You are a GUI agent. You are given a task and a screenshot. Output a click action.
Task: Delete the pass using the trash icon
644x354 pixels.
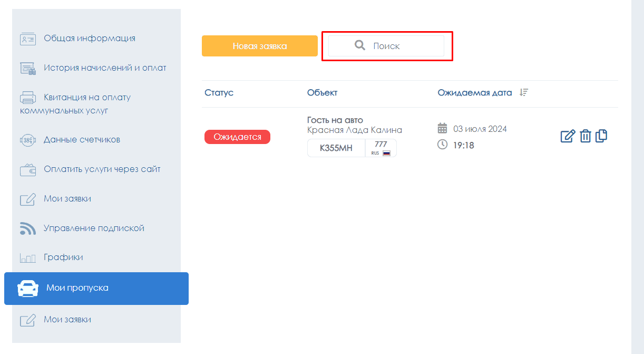pyautogui.click(x=585, y=136)
